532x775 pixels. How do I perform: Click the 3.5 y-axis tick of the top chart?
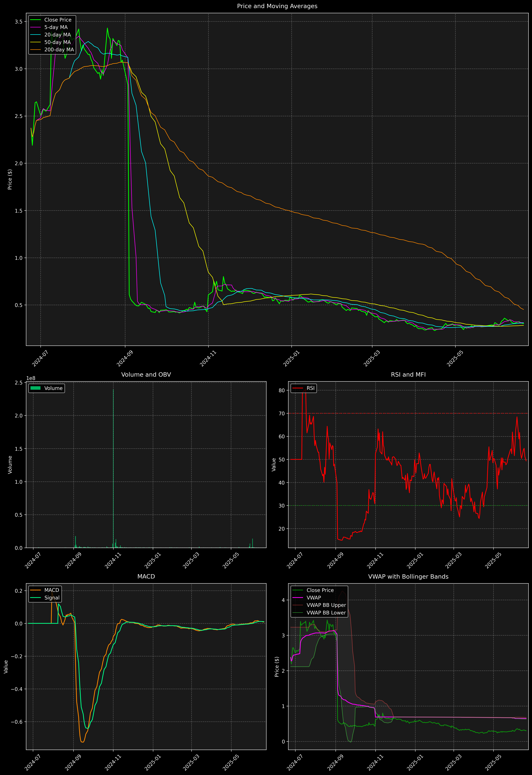[x=19, y=22]
